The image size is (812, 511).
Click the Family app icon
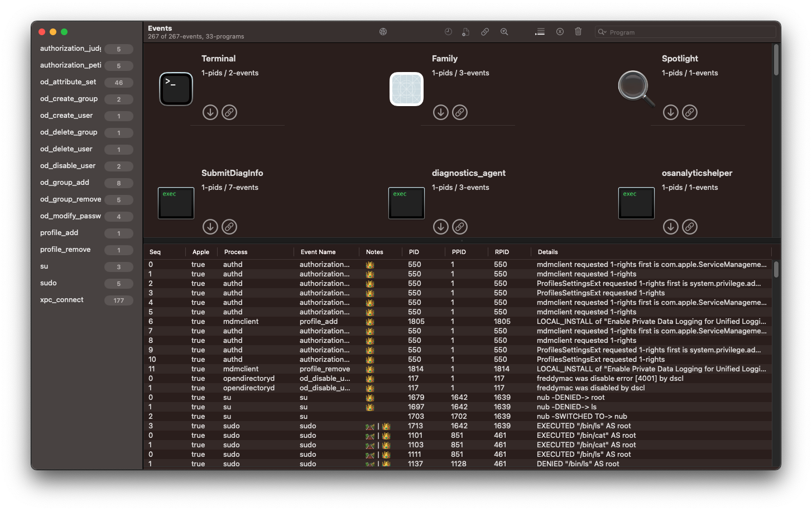coord(406,89)
